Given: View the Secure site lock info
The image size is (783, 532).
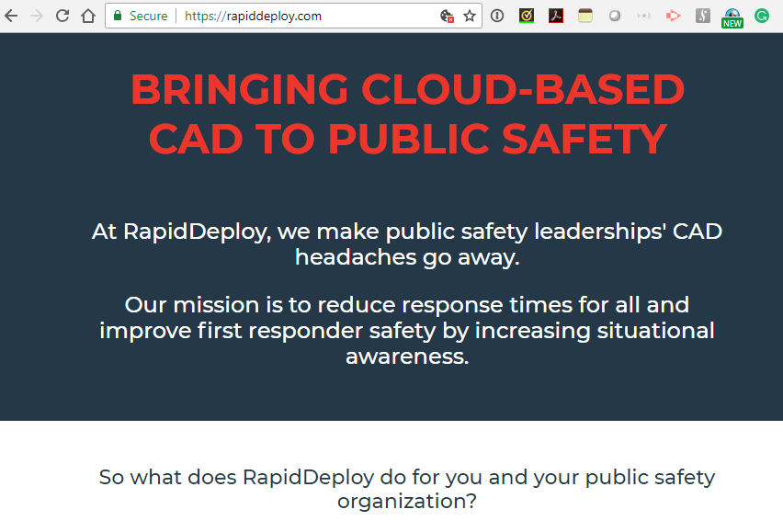Looking at the screenshot, I should 141,16.
